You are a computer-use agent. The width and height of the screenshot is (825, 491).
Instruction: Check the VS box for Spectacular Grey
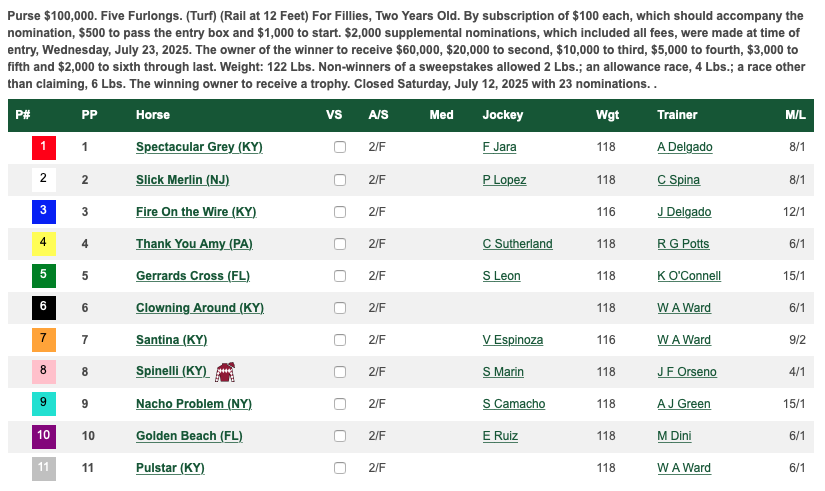[340, 147]
